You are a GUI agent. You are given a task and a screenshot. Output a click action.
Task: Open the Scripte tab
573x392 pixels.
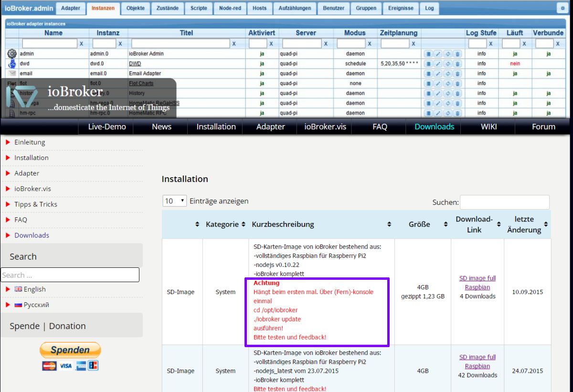199,8
